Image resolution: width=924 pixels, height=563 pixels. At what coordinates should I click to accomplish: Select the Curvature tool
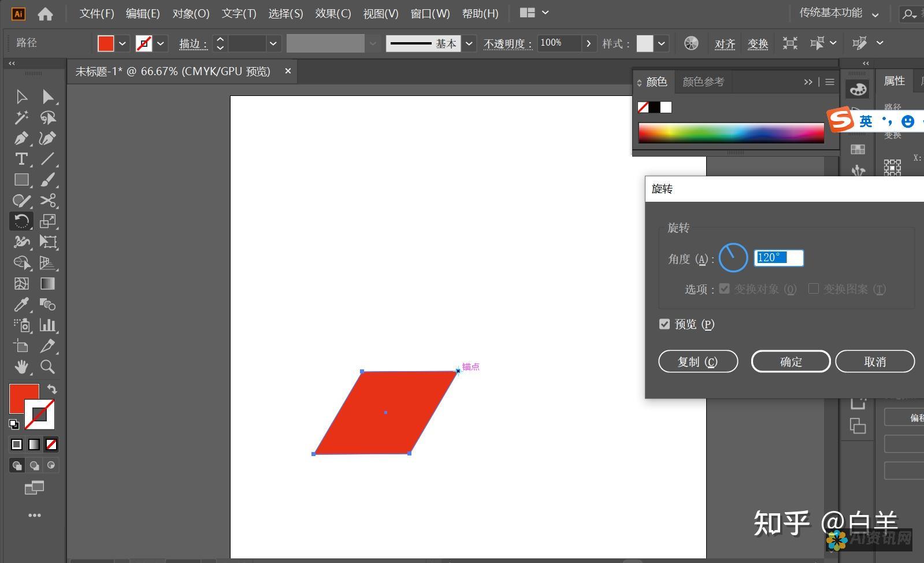point(48,138)
